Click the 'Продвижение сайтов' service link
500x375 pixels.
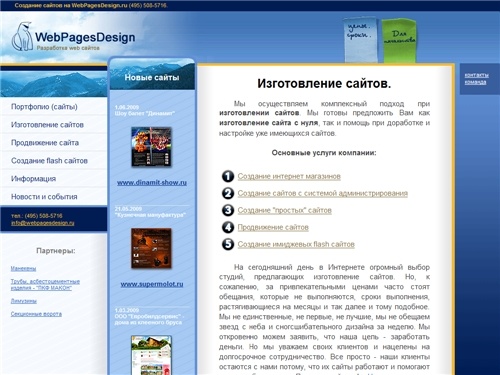[x=273, y=227]
